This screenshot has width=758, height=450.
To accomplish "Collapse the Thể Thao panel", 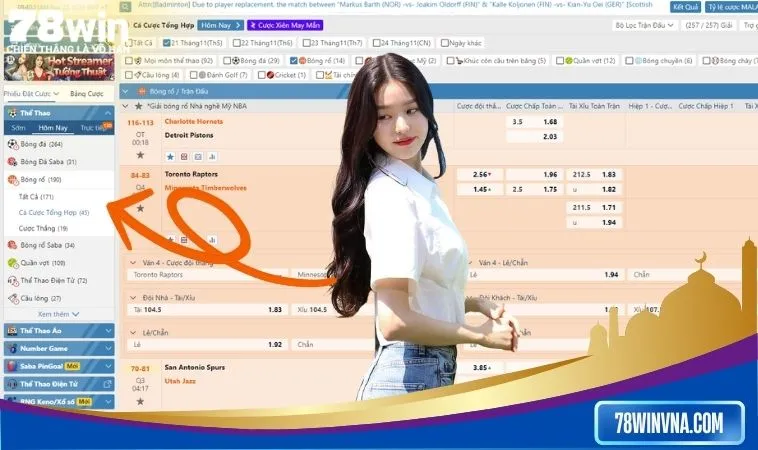I will coord(107,113).
